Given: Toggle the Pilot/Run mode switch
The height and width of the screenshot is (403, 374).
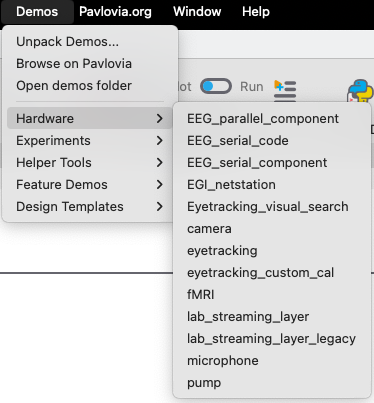Looking at the screenshot, I should [216, 86].
